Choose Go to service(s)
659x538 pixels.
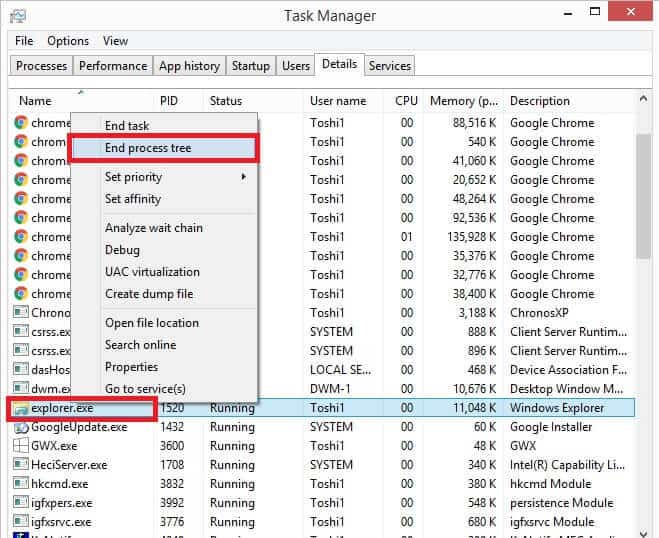tap(164, 389)
